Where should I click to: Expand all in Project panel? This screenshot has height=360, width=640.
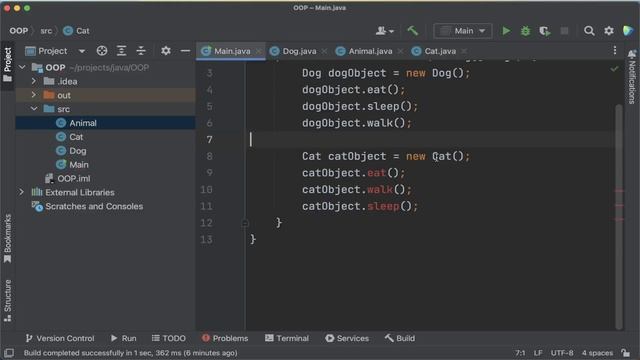coord(121,51)
